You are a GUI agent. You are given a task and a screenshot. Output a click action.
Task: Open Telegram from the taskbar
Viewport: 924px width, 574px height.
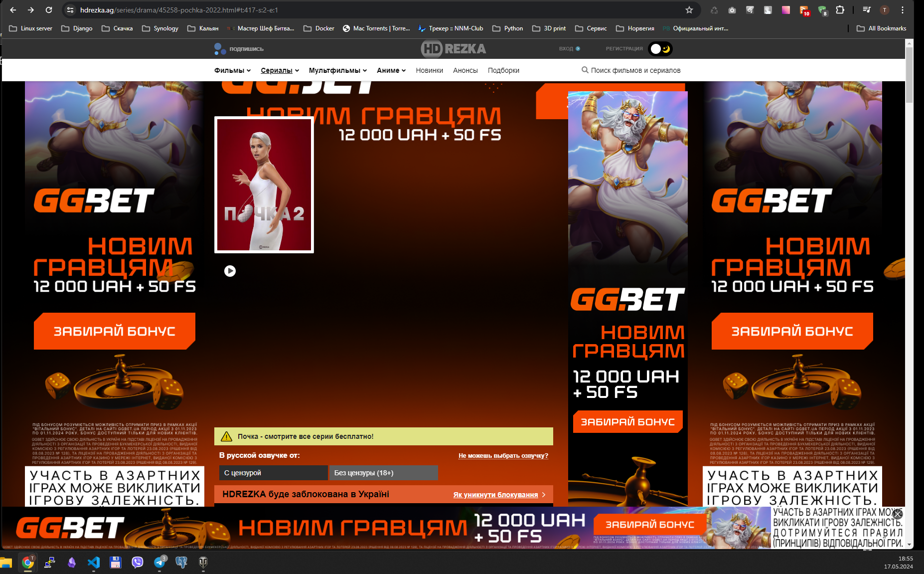(159, 563)
